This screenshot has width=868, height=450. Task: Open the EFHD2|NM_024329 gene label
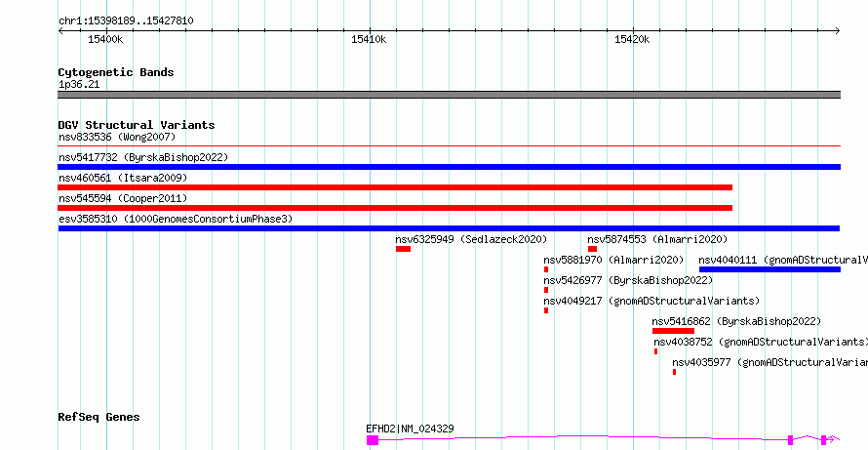tap(411, 429)
